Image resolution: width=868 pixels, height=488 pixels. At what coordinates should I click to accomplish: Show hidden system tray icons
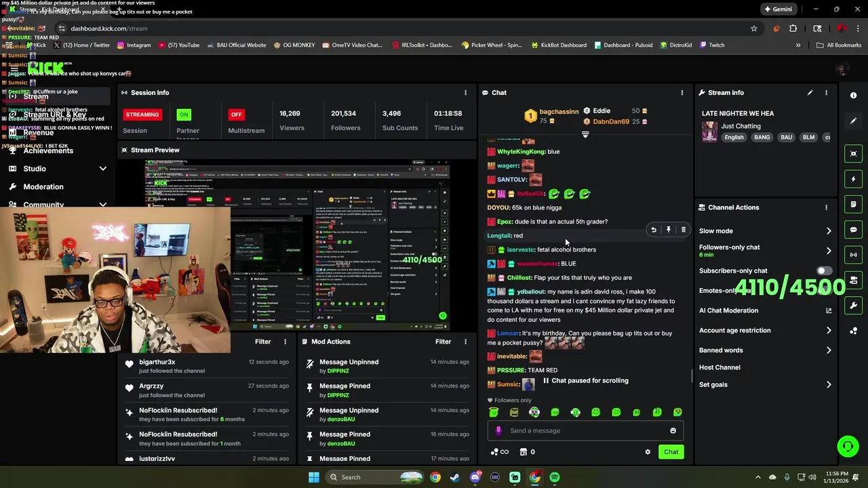coord(757,477)
